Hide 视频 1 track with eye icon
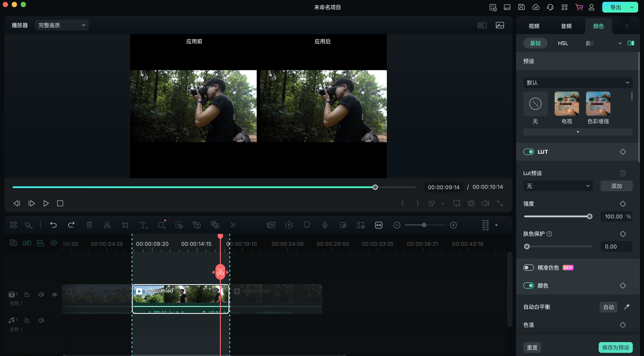The height and width of the screenshot is (356, 644). click(x=55, y=294)
